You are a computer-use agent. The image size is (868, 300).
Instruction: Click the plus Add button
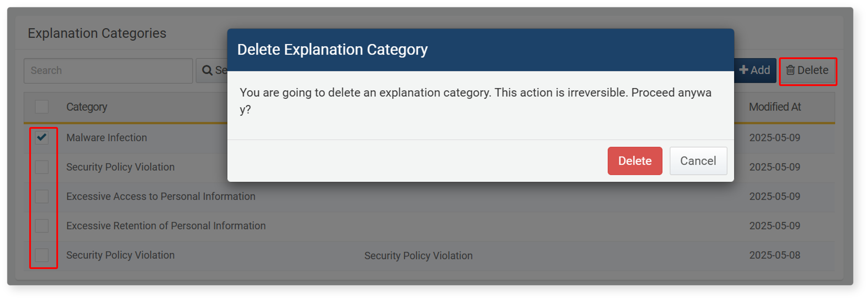coord(755,71)
